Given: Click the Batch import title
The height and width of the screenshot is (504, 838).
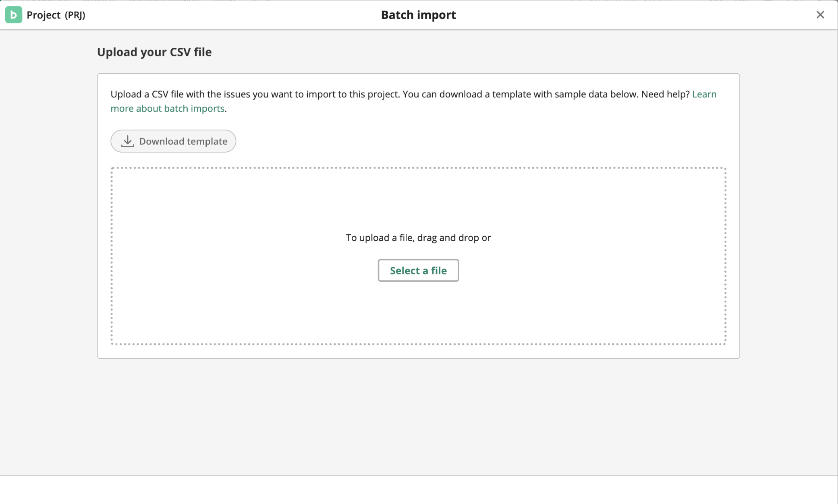Looking at the screenshot, I should (x=418, y=15).
